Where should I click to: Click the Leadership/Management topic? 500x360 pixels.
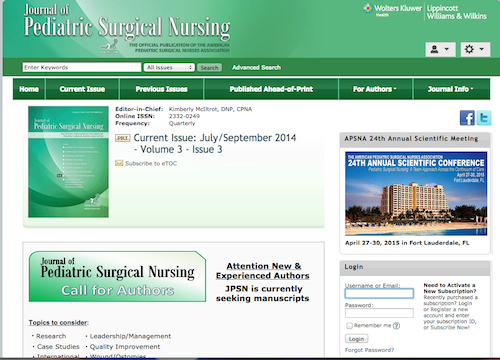pyautogui.click(x=130, y=336)
